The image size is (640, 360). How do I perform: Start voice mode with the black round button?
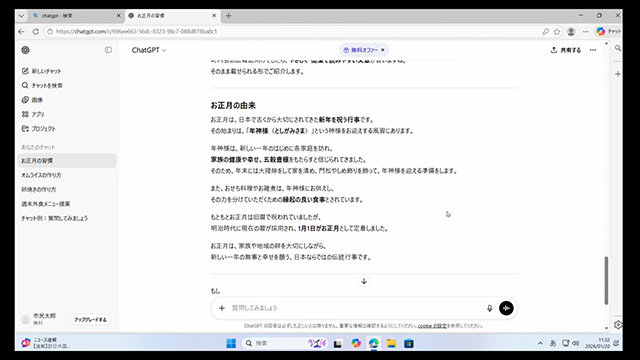[506, 308]
